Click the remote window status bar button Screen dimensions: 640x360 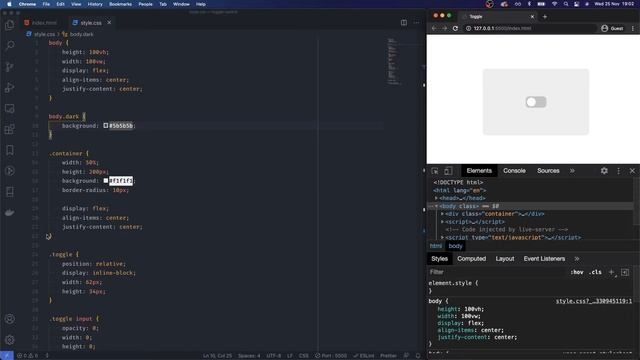[7, 356]
